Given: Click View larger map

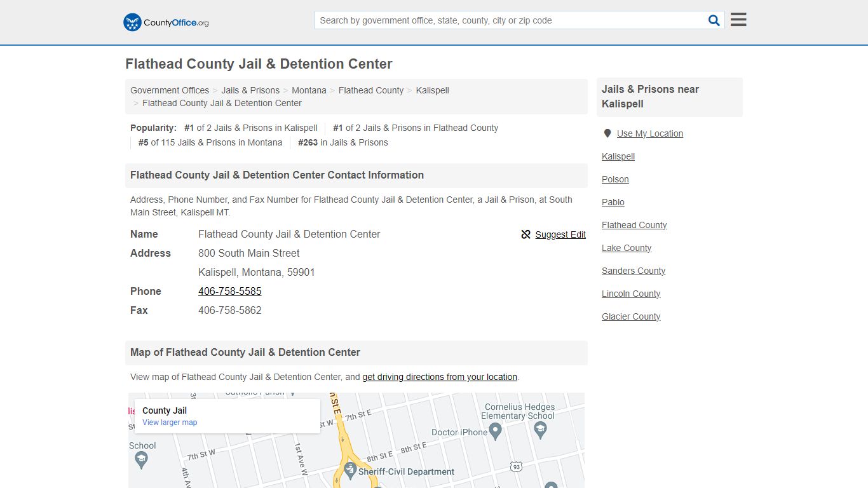Looking at the screenshot, I should pyautogui.click(x=170, y=423).
